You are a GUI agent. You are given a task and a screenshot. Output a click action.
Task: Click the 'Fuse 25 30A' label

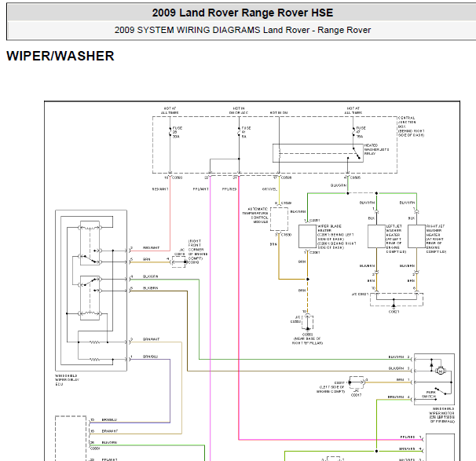pos(178,132)
